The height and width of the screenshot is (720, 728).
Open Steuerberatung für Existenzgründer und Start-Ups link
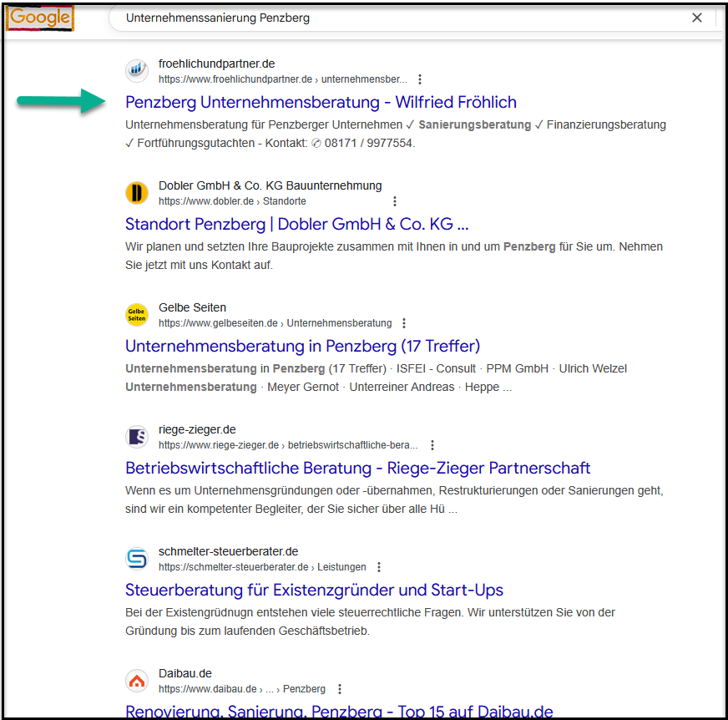tap(314, 590)
